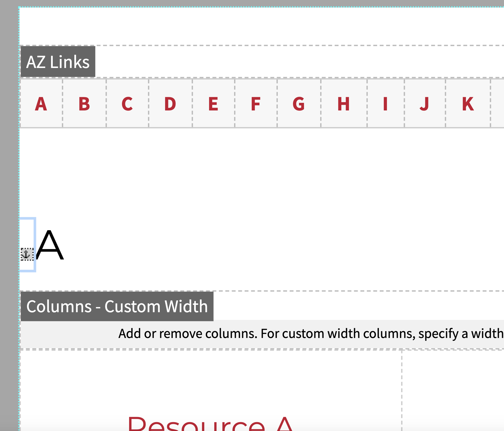
Task: Open the letter J link
Action: coord(424,104)
